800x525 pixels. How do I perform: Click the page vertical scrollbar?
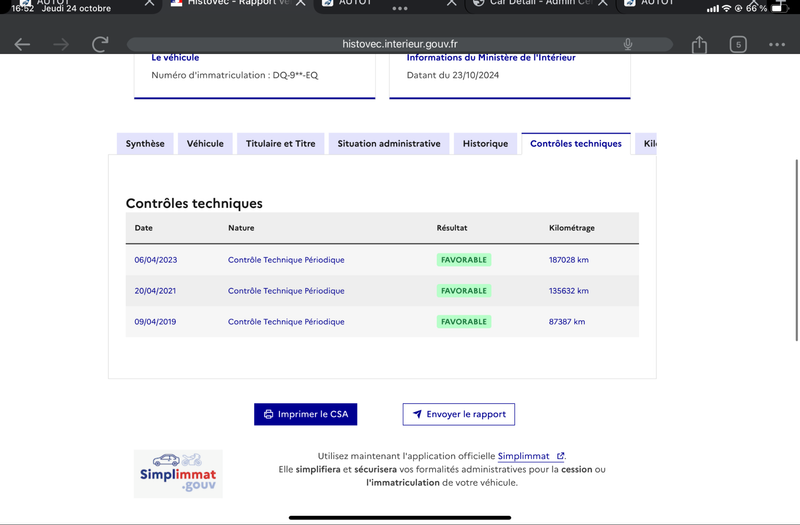point(796,250)
